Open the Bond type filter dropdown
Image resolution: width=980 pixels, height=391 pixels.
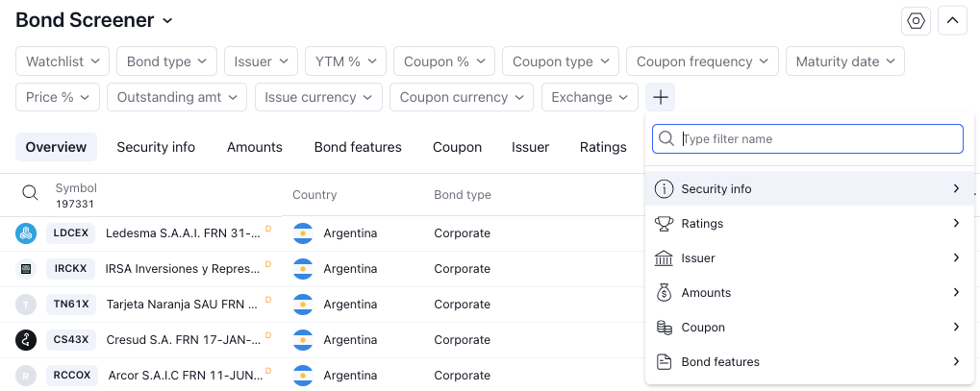(167, 61)
